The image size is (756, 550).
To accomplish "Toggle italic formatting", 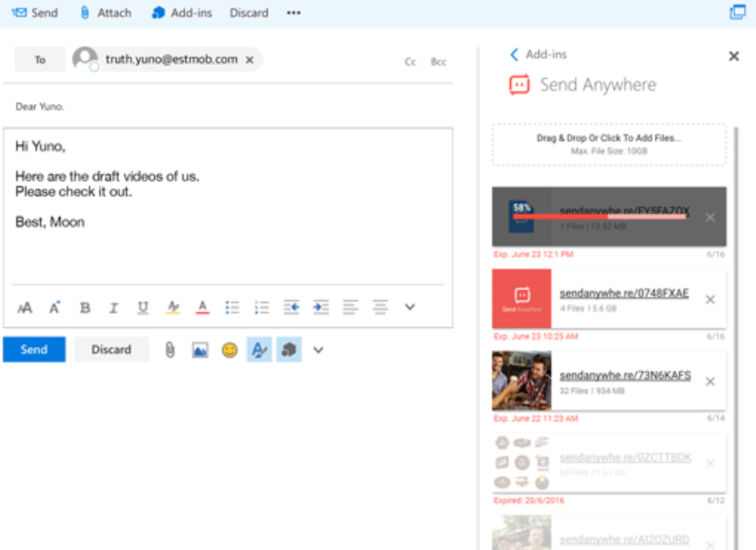I will tap(114, 307).
